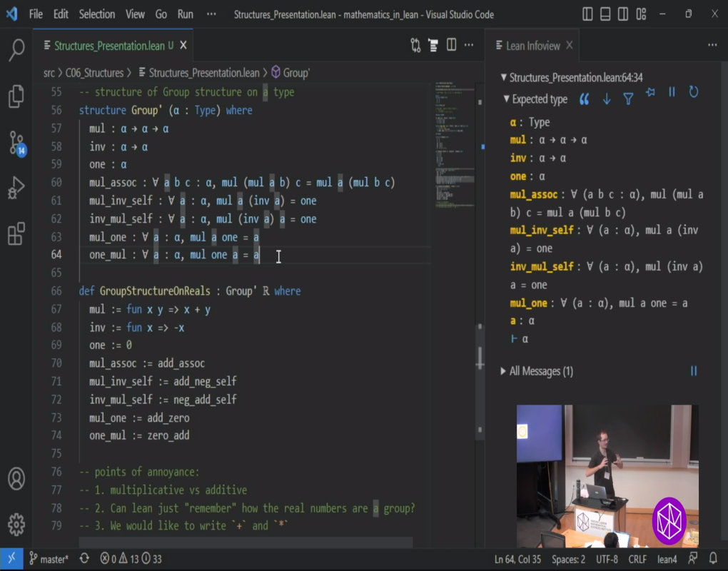The image size is (728, 571).
Task: Pause updating the Expected type goal
Action: pos(672,92)
